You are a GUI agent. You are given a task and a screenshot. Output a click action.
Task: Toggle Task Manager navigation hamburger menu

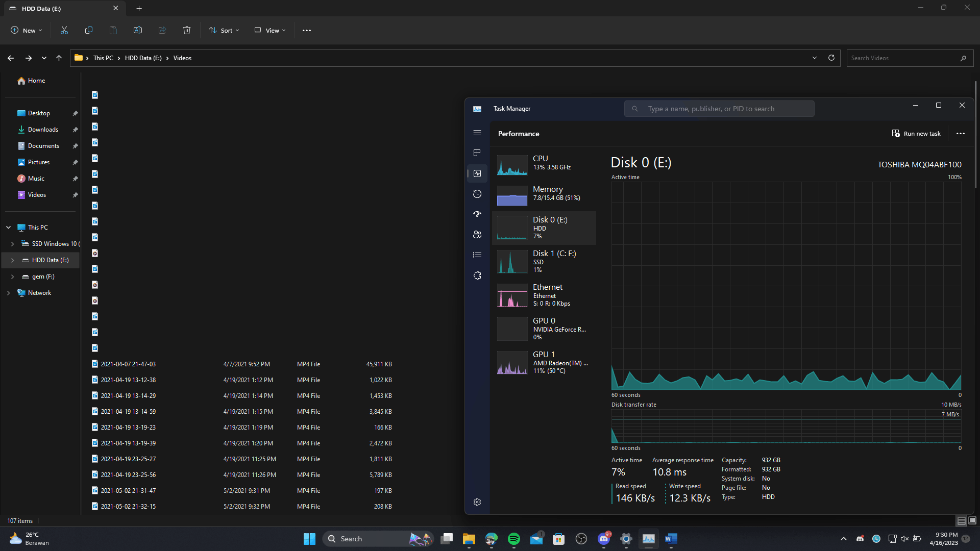pyautogui.click(x=477, y=133)
